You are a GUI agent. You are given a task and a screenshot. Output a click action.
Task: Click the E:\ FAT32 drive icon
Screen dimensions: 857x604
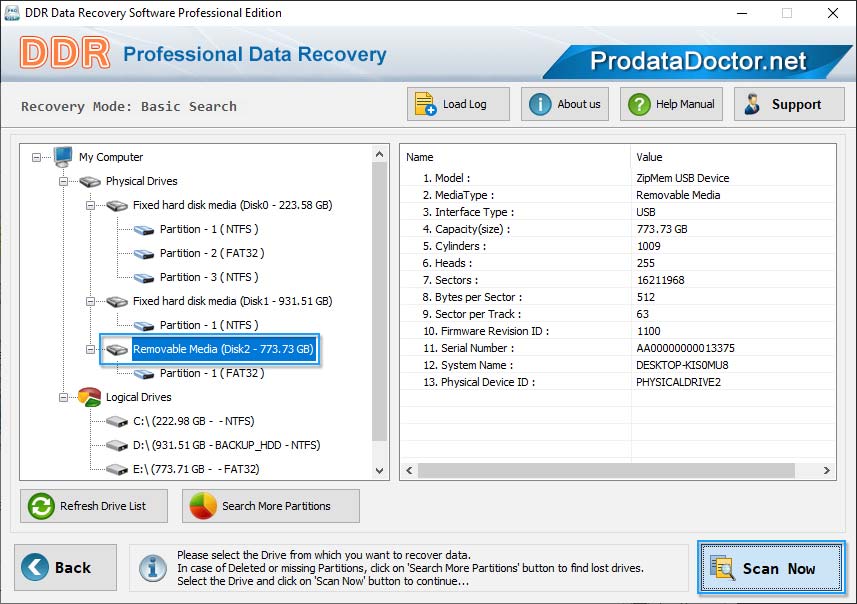(117, 470)
